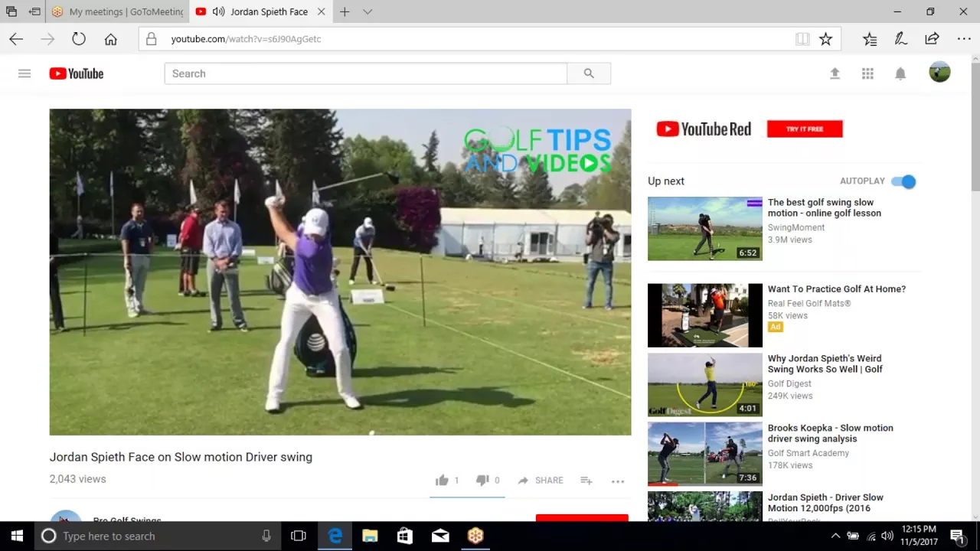Screen dimensions: 980x551
Task: Click the video player to pause
Action: coord(341,272)
